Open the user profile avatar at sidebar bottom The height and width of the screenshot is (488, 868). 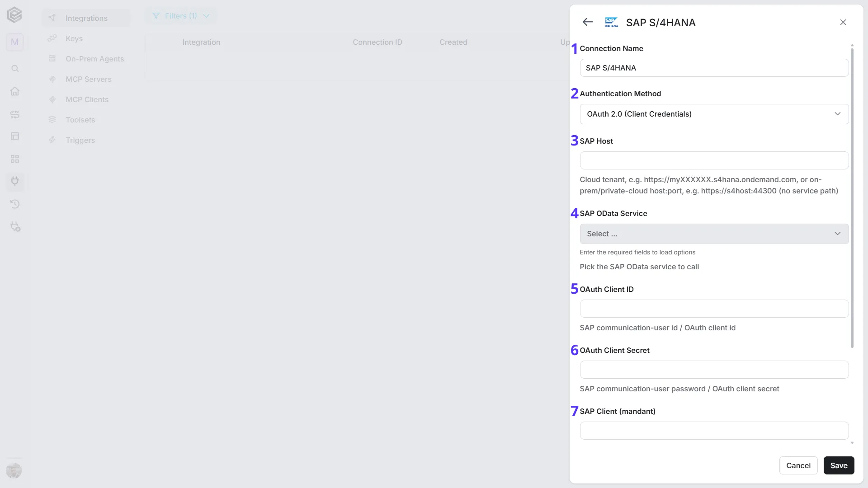point(14,470)
